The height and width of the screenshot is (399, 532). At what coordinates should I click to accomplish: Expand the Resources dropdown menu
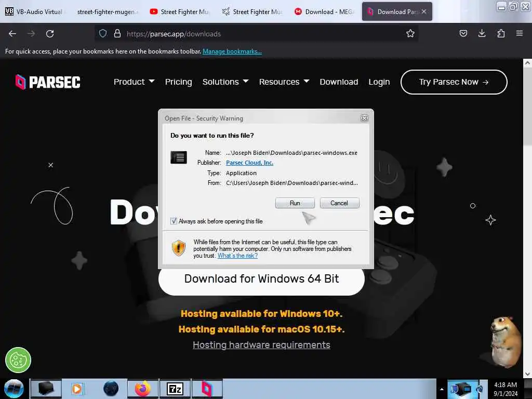click(x=284, y=82)
